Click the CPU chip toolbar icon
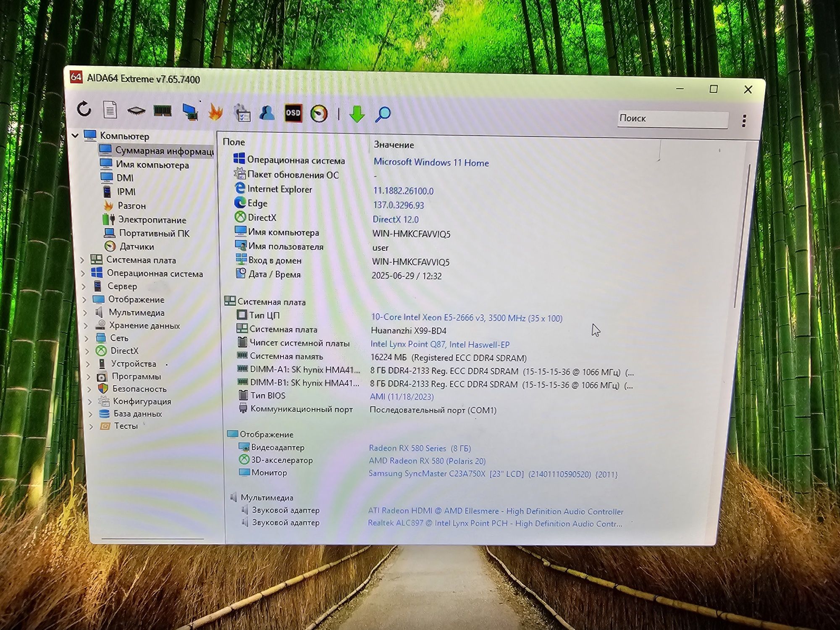The height and width of the screenshot is (630, 840). click(x=136, y=111)
